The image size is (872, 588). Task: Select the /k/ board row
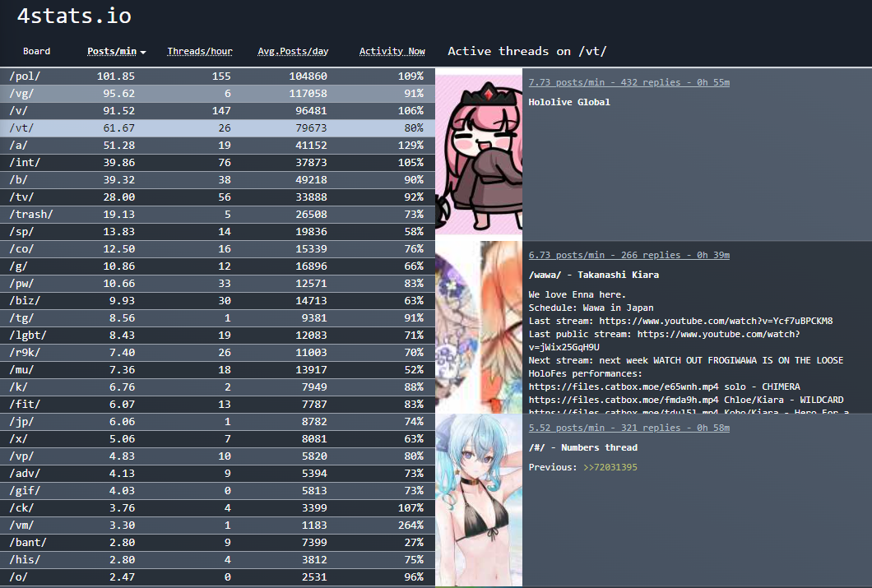pos(217,387)
